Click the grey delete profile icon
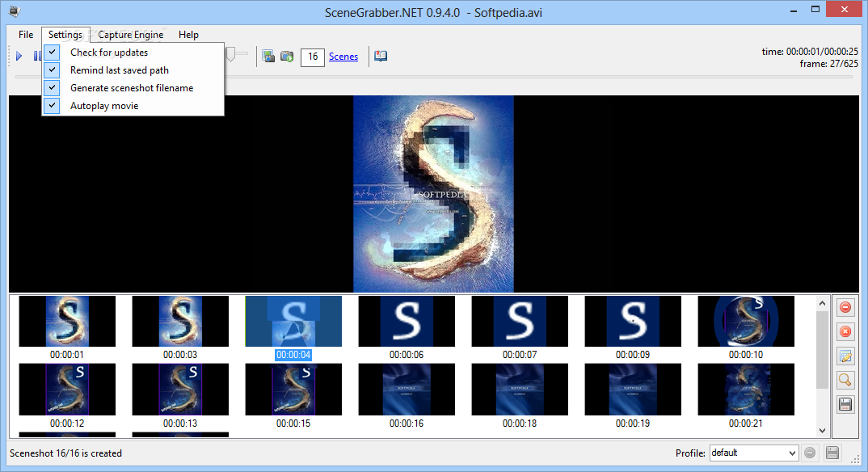The width and height of the screenshot is (868, 472). coord(810,453)
